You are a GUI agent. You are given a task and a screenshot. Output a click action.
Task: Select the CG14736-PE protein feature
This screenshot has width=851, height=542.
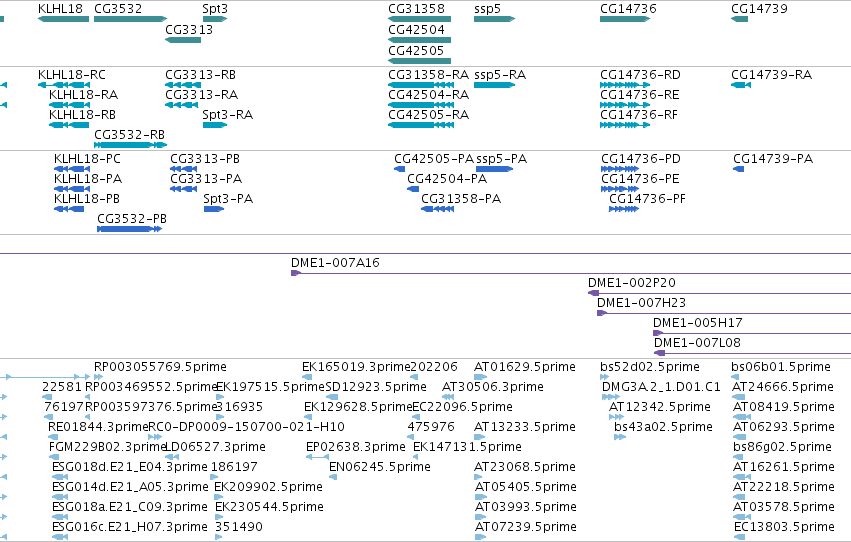(620, 189)
